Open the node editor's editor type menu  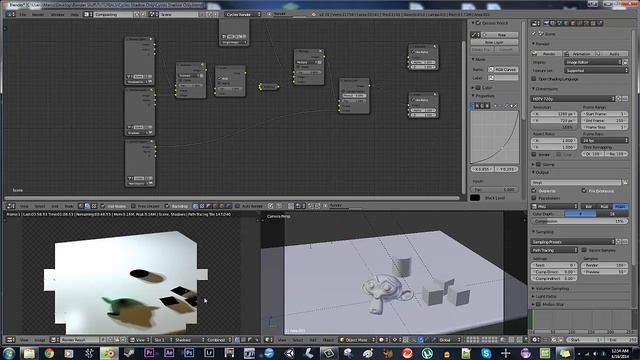click(x=11, y=206)
